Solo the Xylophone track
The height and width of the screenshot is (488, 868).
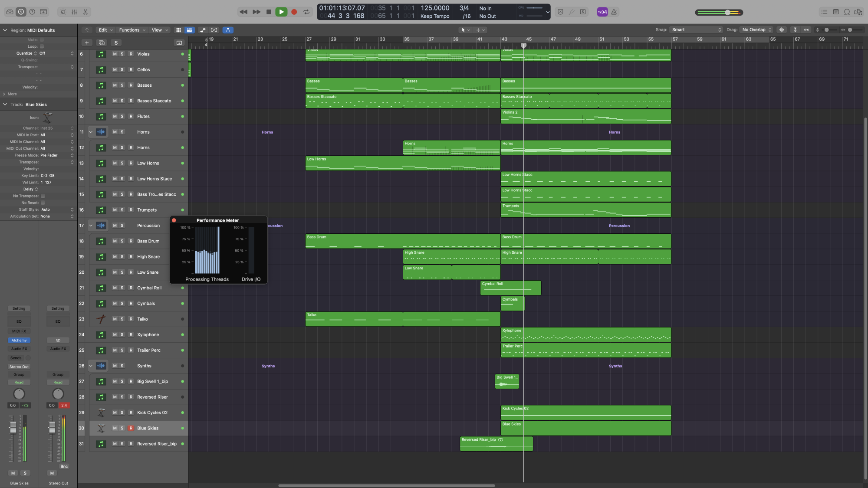122,335
